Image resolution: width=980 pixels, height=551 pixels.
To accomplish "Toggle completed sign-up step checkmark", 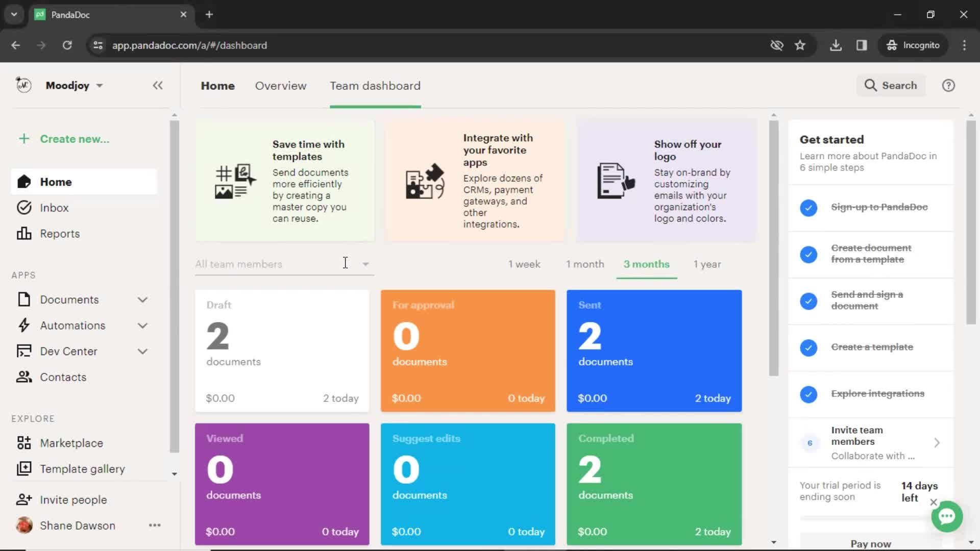I will click(x=808, y=207).
